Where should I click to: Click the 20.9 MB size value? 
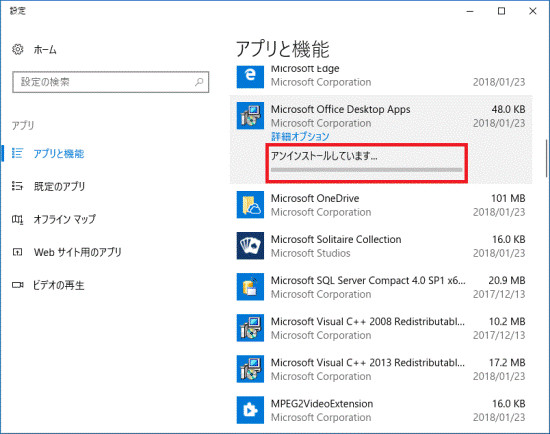[507, 280]
